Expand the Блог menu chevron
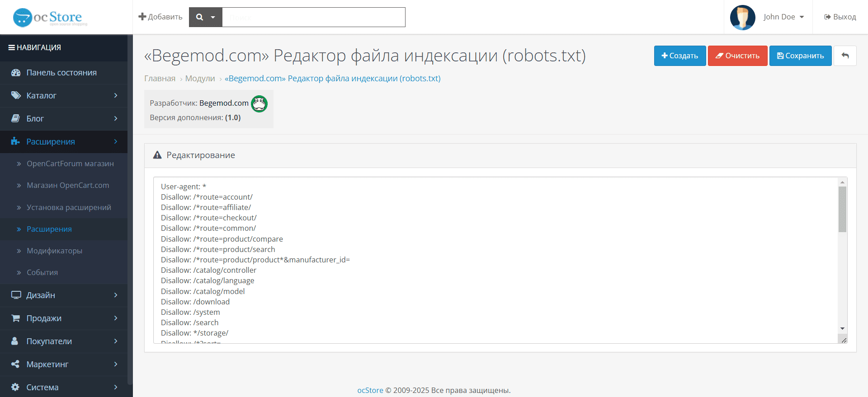 click(x=116, y=118)
